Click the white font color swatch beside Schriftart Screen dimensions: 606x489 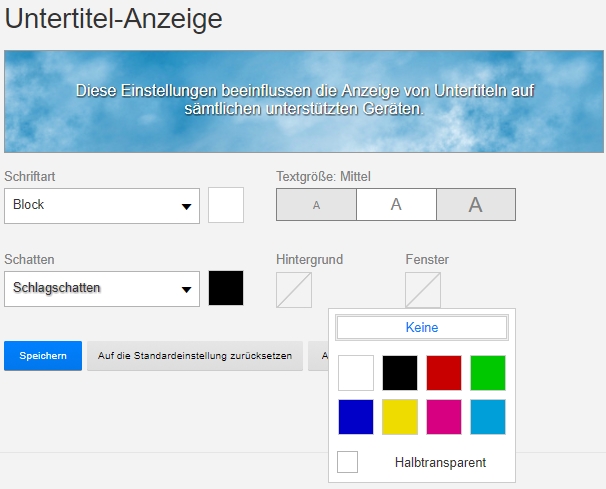click(226, 205)
